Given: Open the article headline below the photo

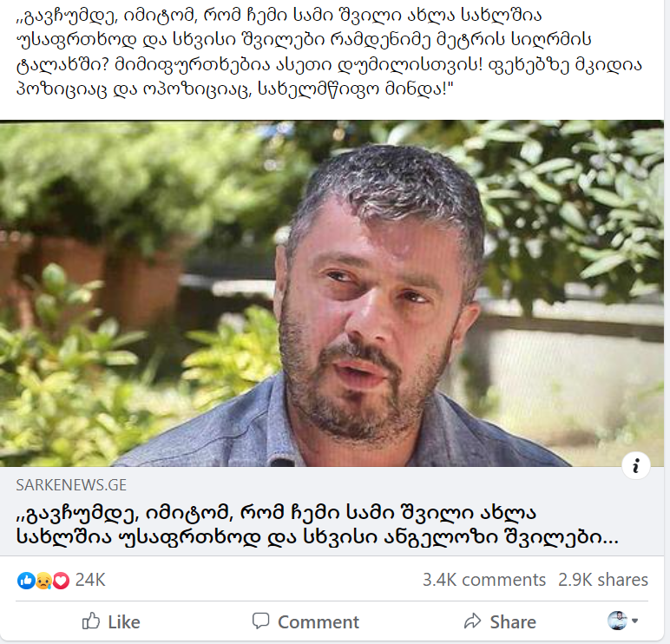Looking at the screenshot, I should click(318, 524).
